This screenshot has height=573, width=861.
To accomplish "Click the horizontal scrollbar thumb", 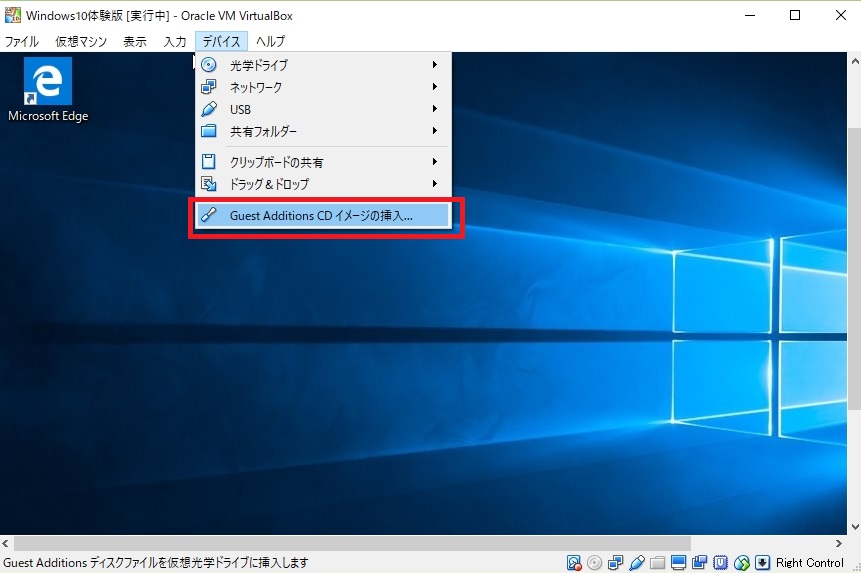I will click(x=352, y=543).
